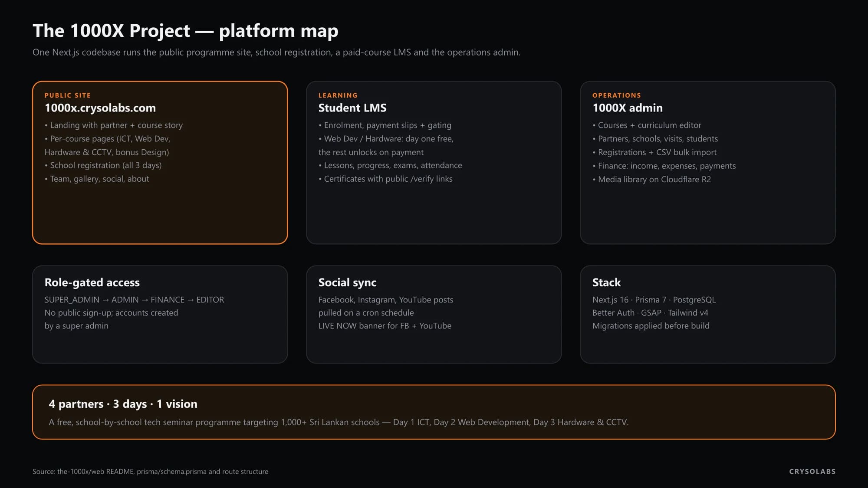The width and height of the screenshot is (868, 488).
Task: Click 'Hardware & CCTV, bonus Design)' line
Action: click(x=107, y=152)
